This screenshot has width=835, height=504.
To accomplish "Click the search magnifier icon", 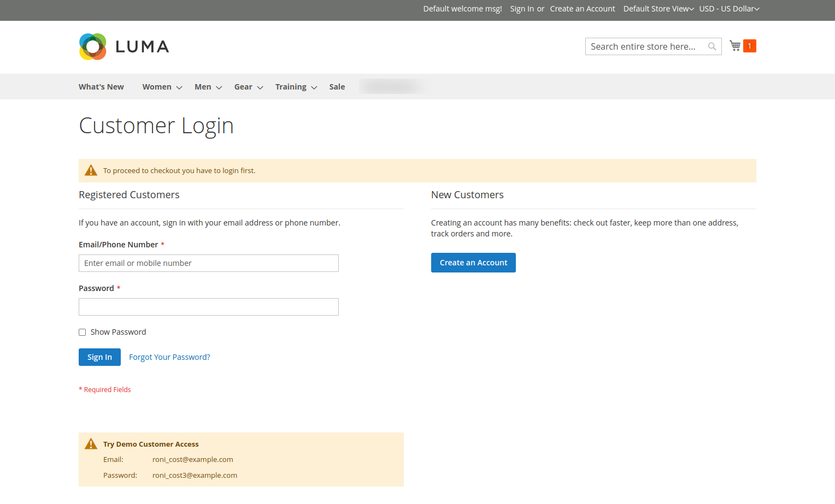I will click(712, 46).
